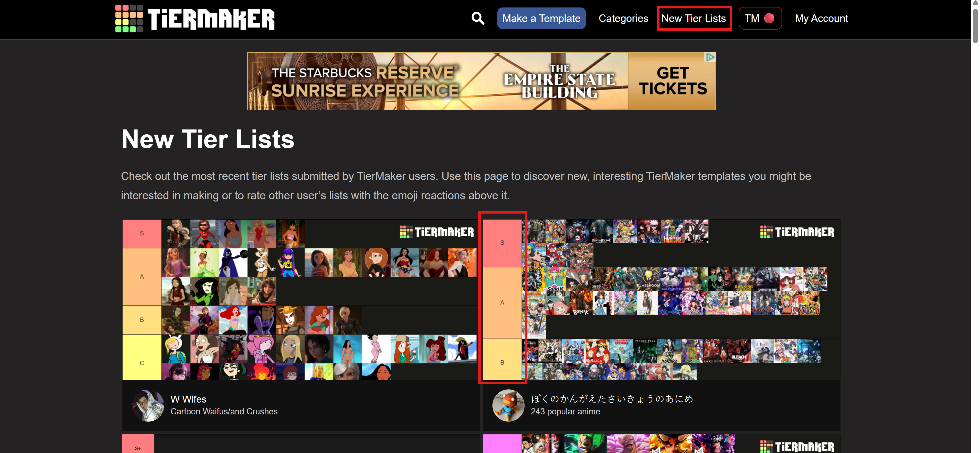
Task: Open the W Wifes tier list title
Action: click(x=188, y=399)
